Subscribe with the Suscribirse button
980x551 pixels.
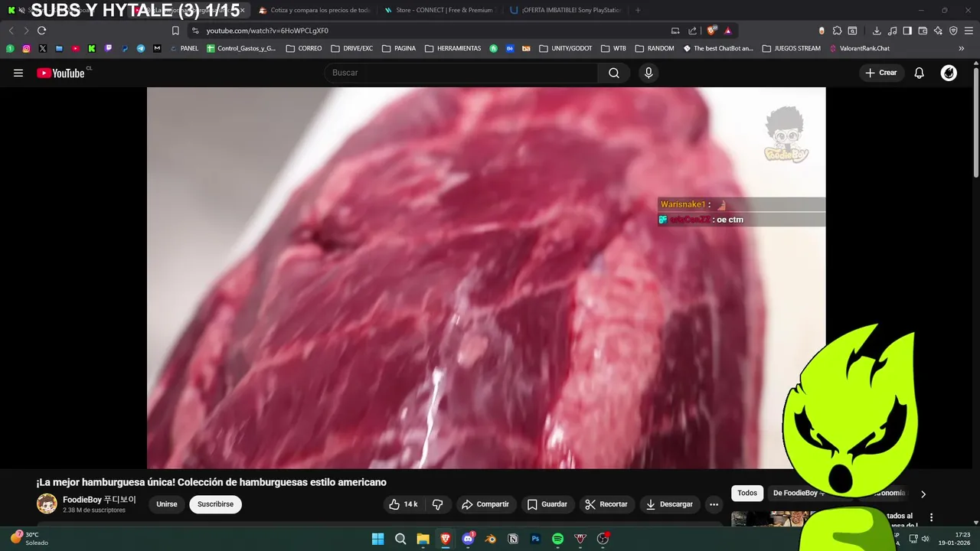(x=216, y=504)
